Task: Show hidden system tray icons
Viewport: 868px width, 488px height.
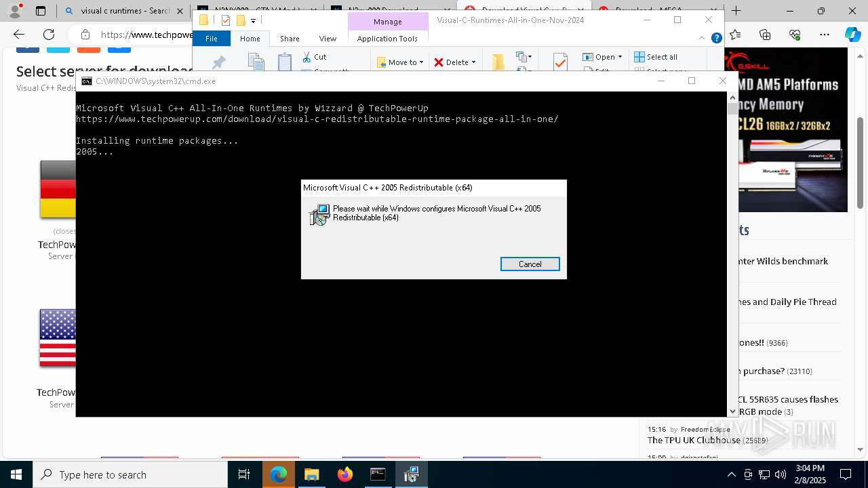Action: tap(731, 474)
